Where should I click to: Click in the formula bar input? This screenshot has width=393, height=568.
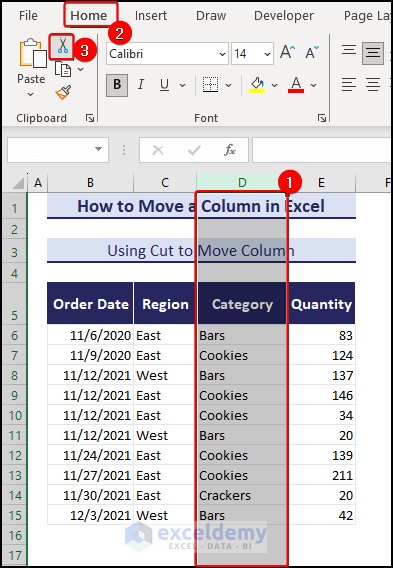322,150
